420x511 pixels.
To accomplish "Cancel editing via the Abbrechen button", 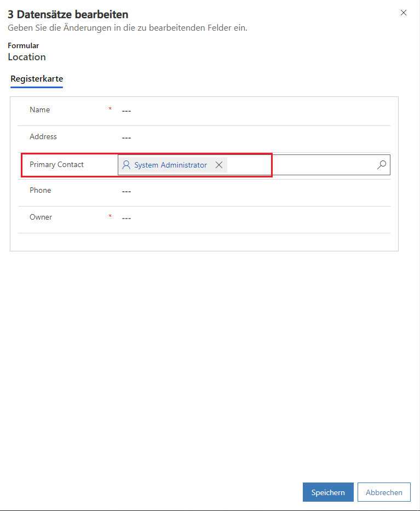I will tap(384, 492).
